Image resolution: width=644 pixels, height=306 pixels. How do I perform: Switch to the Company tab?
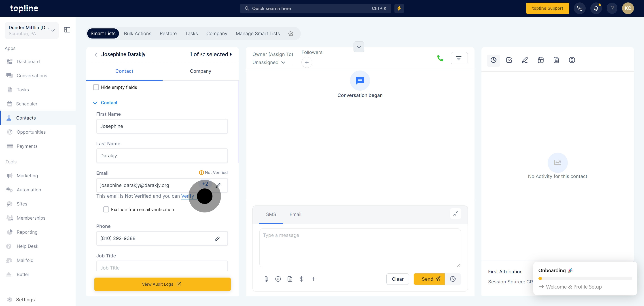pyautogui.click(x=200, y=71)
